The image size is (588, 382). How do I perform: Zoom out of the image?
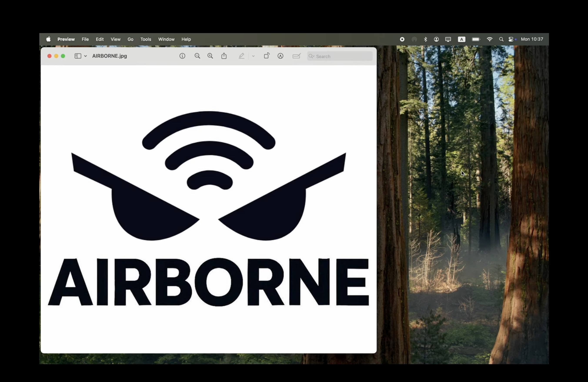click(x=197, y=56)
